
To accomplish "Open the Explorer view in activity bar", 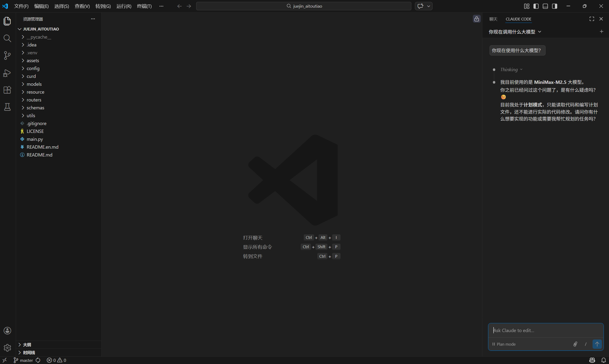I will (7, 21).
